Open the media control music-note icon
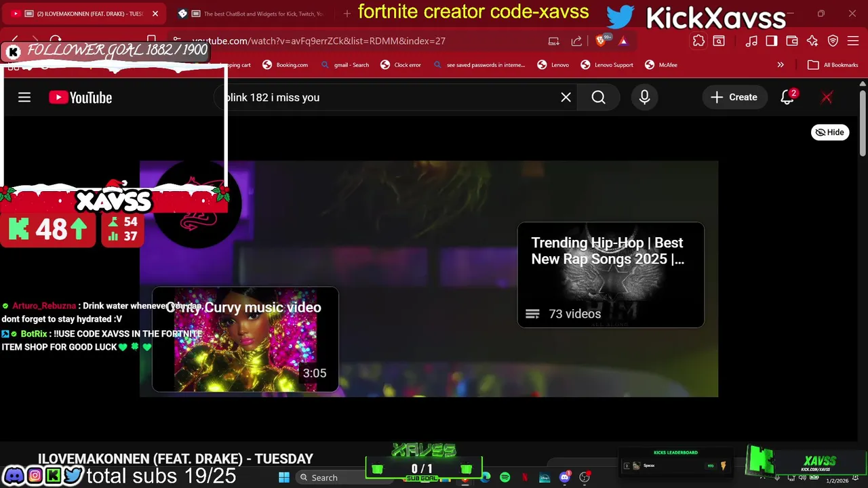Viewport: 868px width, 488px height. pyautogui.click(x=751, y=41)
